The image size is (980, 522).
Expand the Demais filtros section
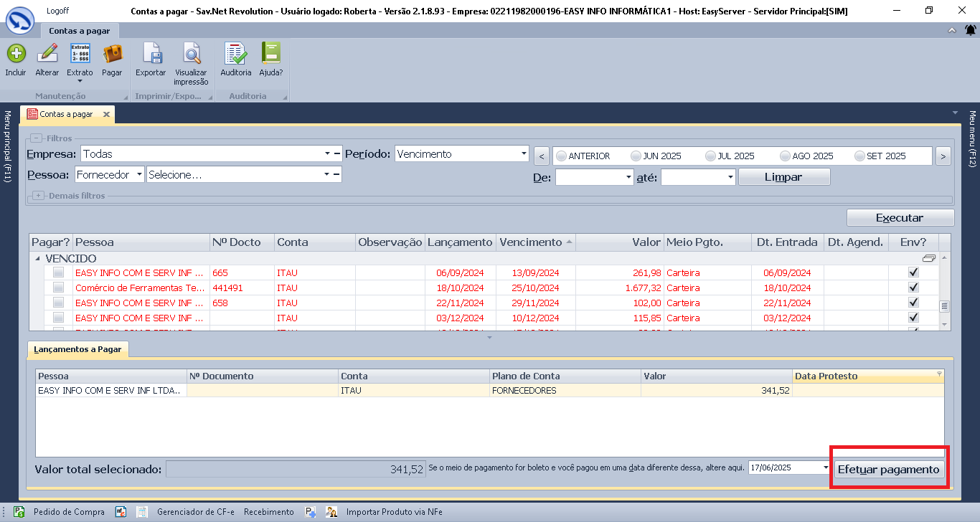pyautogui.click(x=38, y=196)
